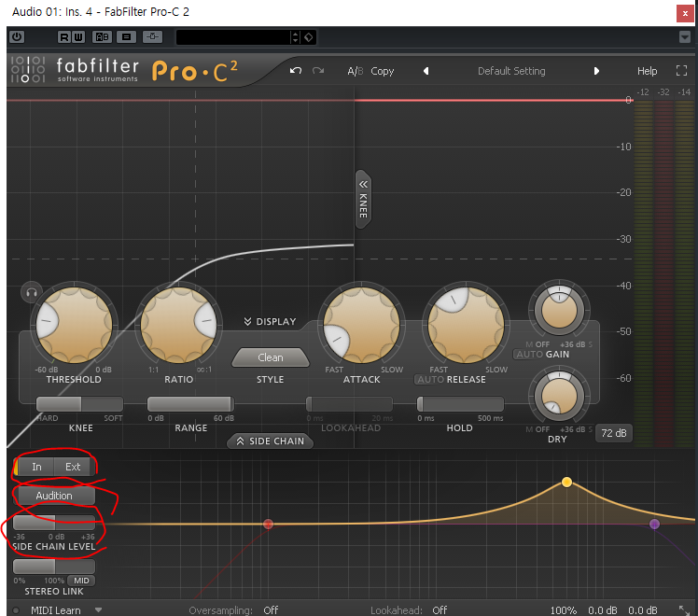Open the preset management diamond icon
This screenshot has height=616, width=698.
click(309, 37)
